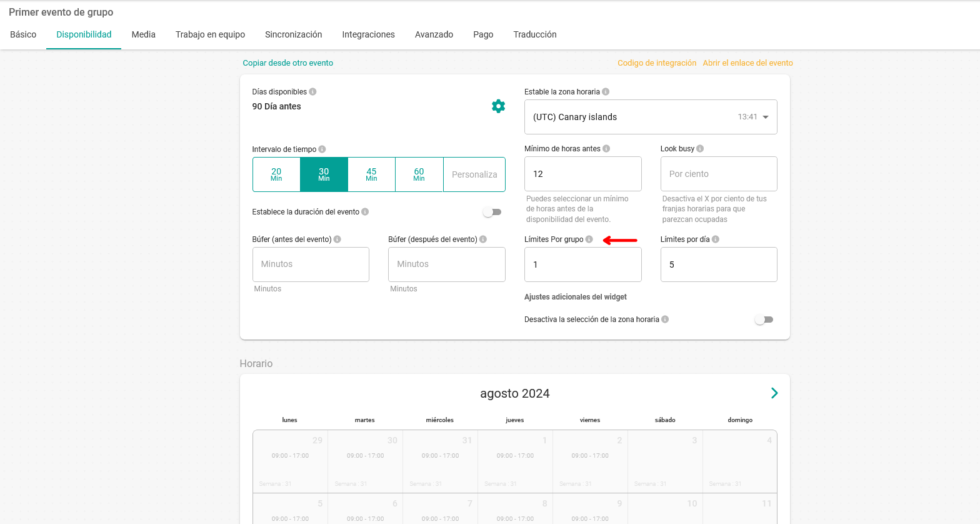Focus the Límites Por grupo field
Image resolution: width=980 pixels, height=524 pixels.
[582, 265]
